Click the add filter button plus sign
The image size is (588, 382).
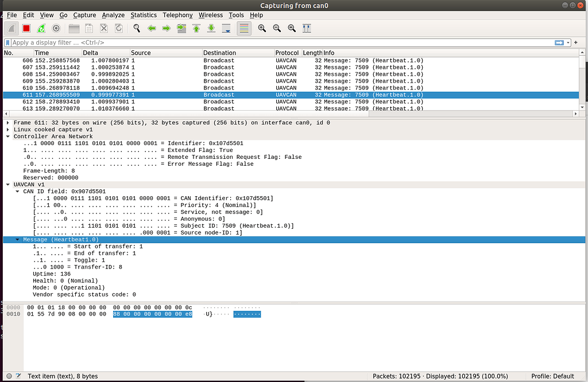tap(576, 42)
